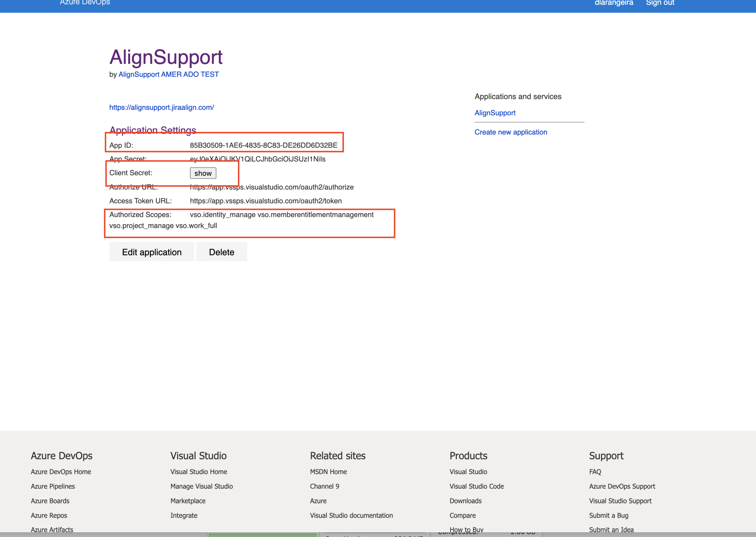Select AlignSupport under Applications and services
Viewport: 756px width, 537px height.
[495, 113]
